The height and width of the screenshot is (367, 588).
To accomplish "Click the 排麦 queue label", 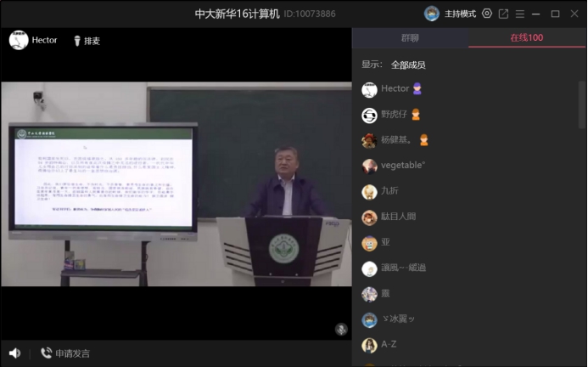I will pyautogui.click(x=92, y=40).
